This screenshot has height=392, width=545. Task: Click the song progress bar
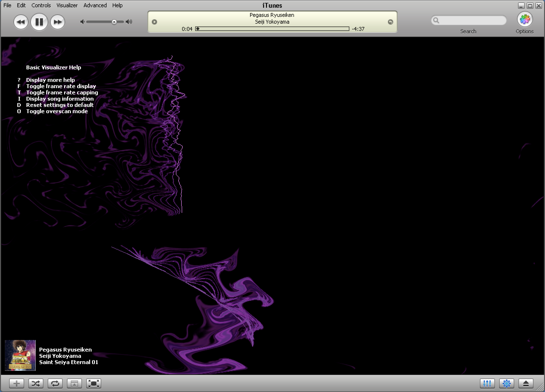pyautogui.click(x=272, y=29)
